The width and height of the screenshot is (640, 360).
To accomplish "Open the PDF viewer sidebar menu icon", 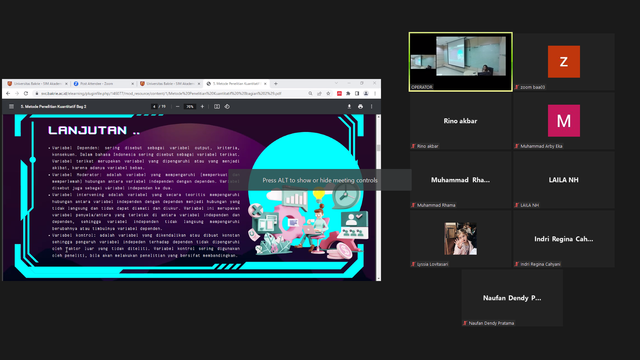I will 11,107.
